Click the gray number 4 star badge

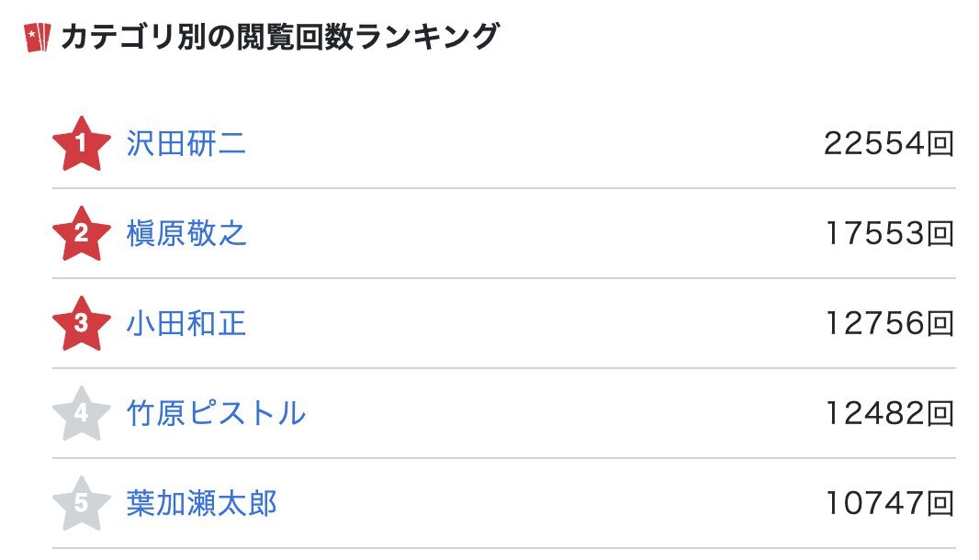coord(81,413)
